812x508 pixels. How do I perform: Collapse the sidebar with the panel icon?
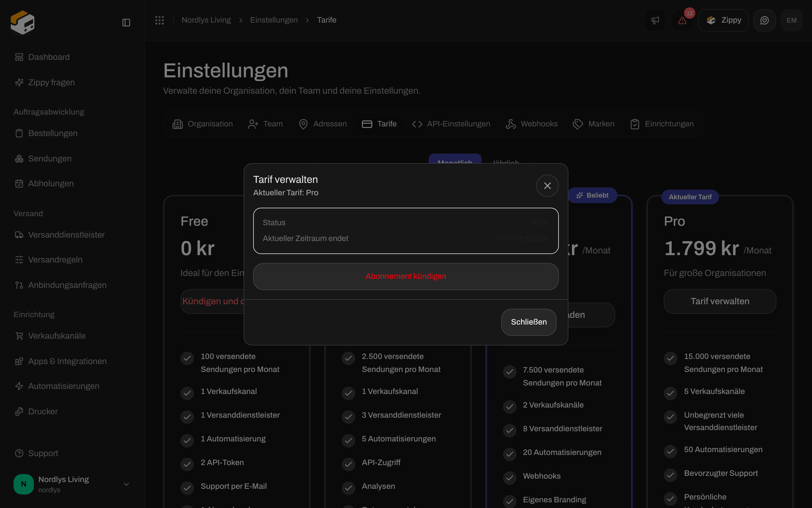(126, 23)
